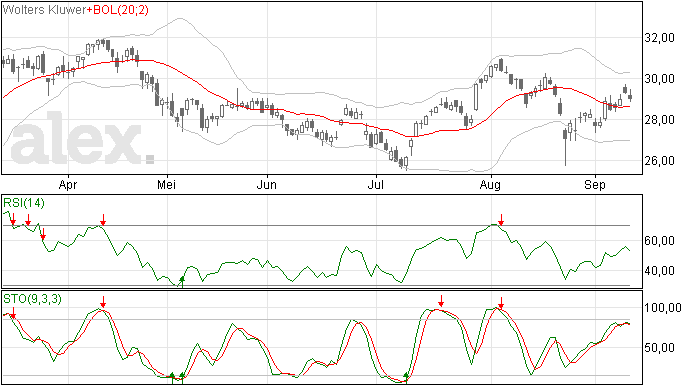Click the +BOL(20;2) indicator label
The width and height of the screenshot is (690, 387).
point(118,10)
